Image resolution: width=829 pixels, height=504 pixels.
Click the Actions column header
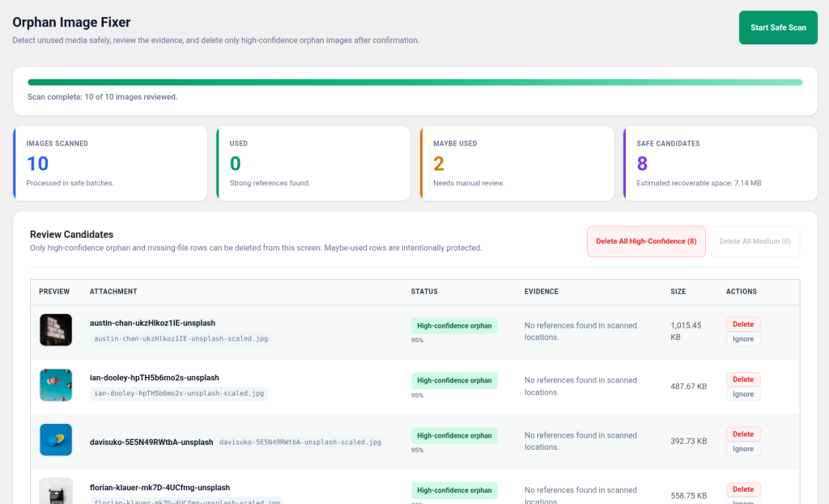click(x=742, y=291)
